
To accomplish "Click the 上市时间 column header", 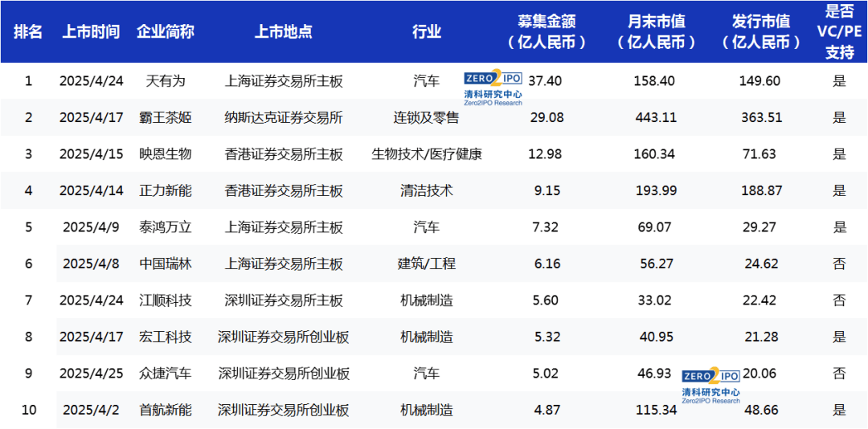I will click(91, 31).
